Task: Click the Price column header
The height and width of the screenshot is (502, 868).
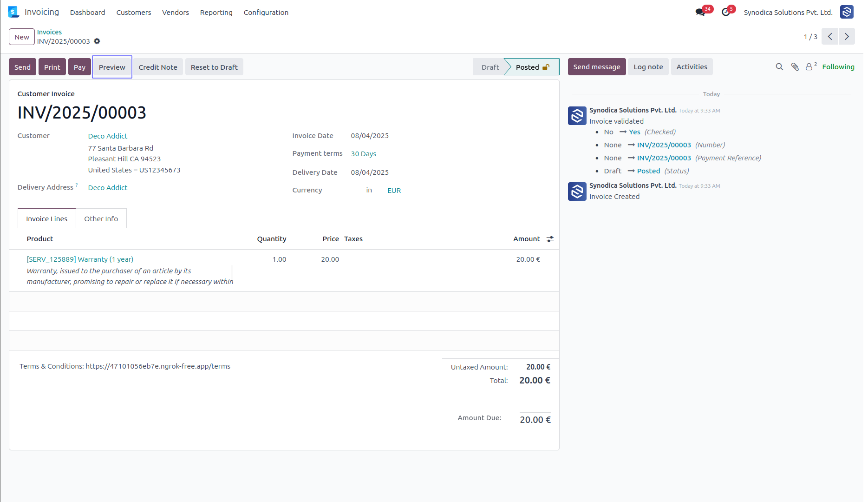Action: tap(331, 239)
